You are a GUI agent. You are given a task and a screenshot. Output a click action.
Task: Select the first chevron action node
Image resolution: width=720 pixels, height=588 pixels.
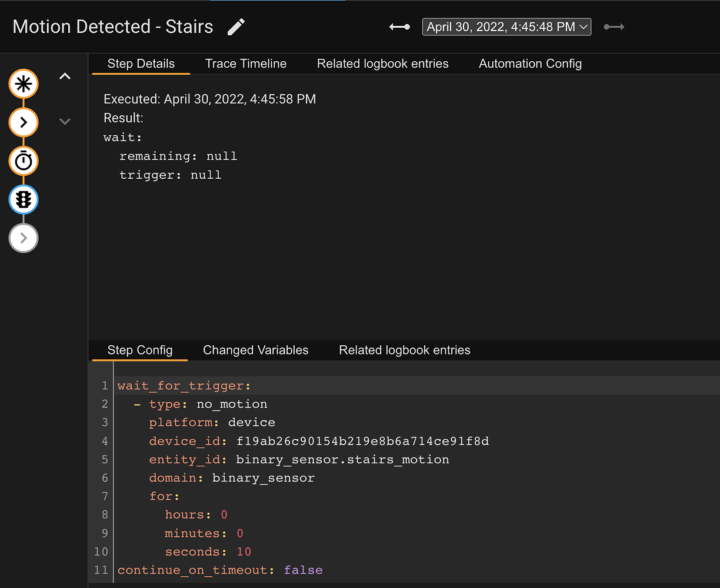tap(24, 123)
